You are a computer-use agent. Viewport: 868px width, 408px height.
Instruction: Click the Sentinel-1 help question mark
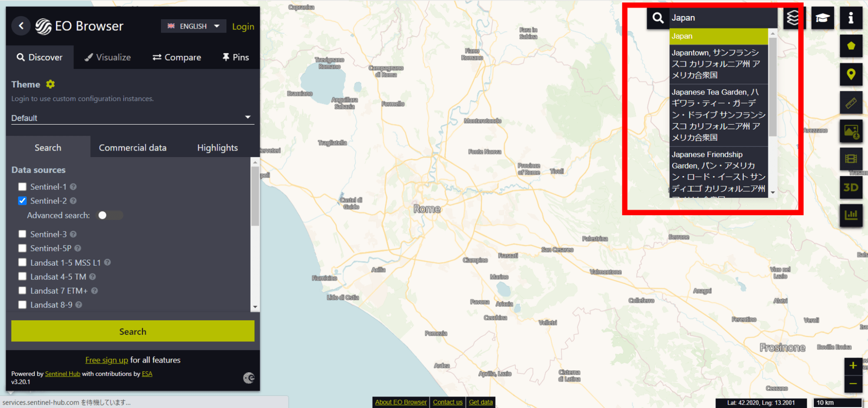[73, 187]
